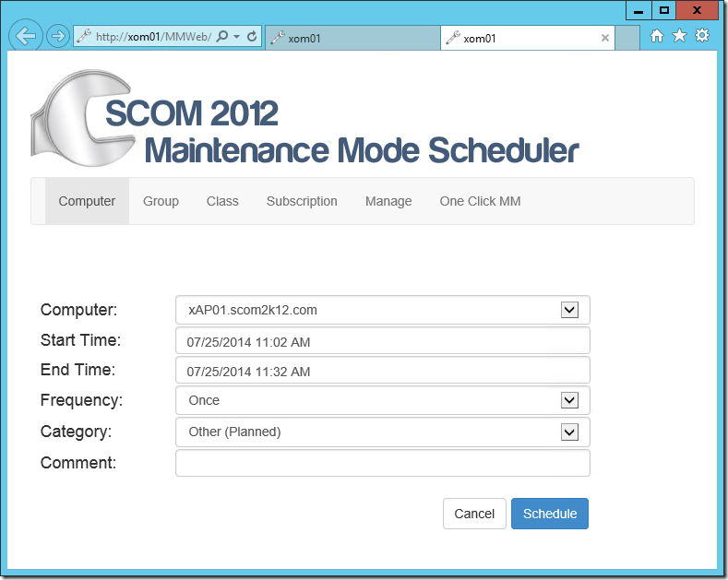Open the browser Tools gear icon
This screenshot has height=580, width=728.
coord(702,35)
